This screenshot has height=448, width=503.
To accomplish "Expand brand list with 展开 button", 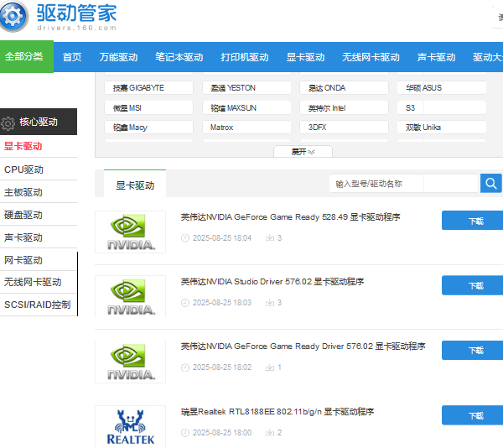I will point(303,152).
